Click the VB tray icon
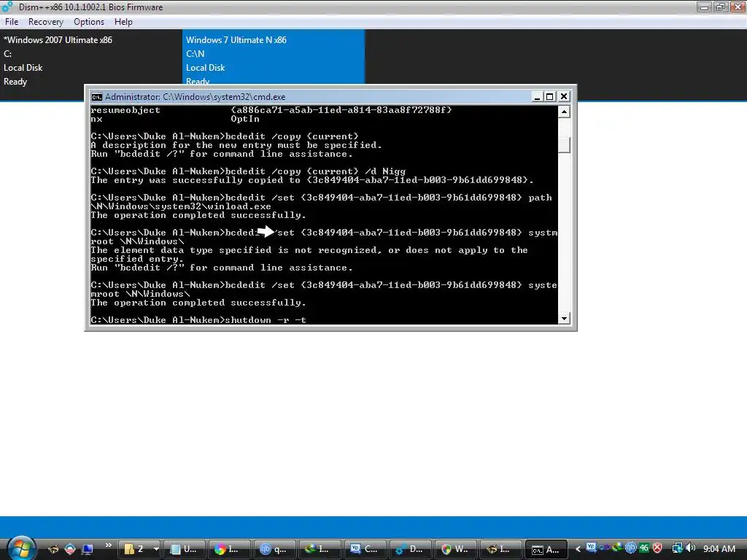The height and width of the screenshot is (560, 747). tap(591, 547)
